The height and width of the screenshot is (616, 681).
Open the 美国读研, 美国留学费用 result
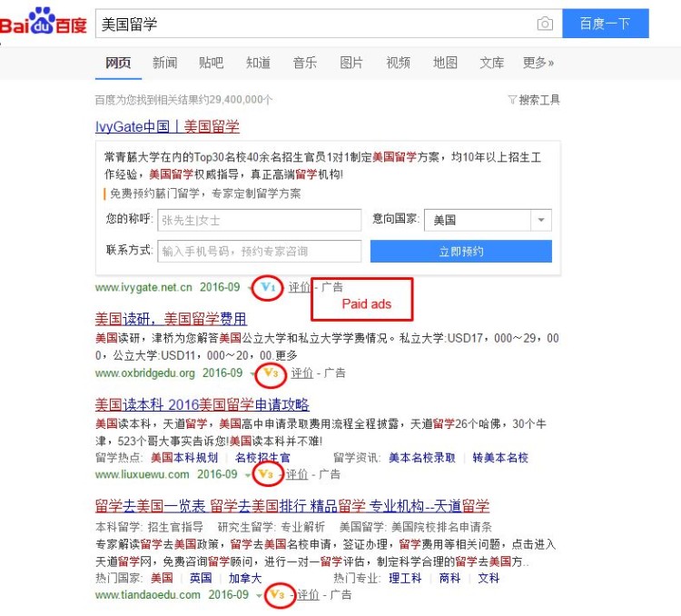pyautogui.click(x=171, y=319)
